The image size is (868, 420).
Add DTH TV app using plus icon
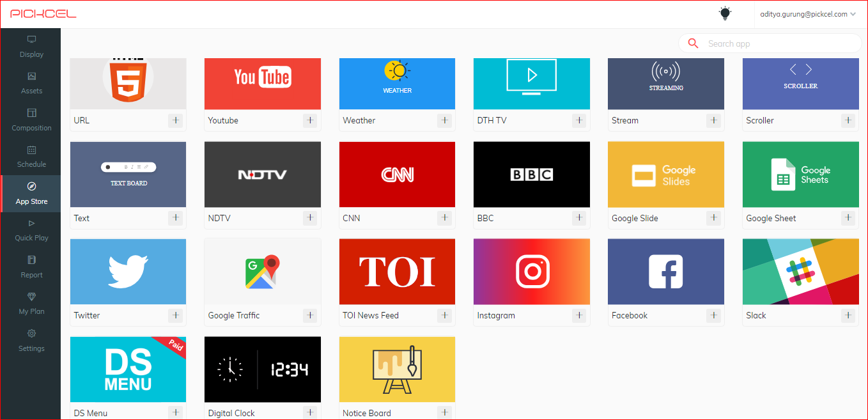coord(579,120)
